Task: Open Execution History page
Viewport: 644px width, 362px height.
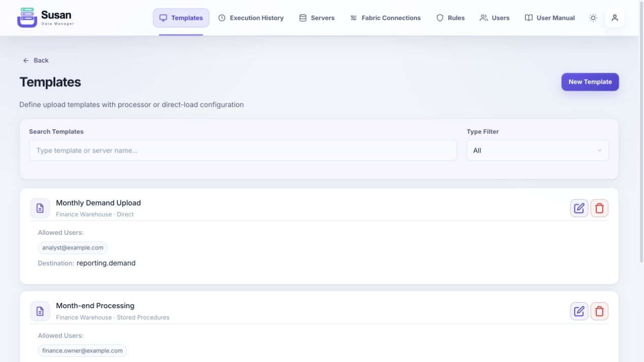Action: (x=251, y=18)
